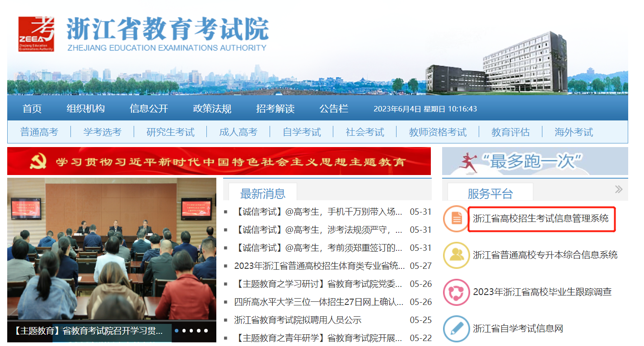Open link 2023年浙江省高校毕业生跟踪调查
The image size is (644, 346).
point(542,292)
